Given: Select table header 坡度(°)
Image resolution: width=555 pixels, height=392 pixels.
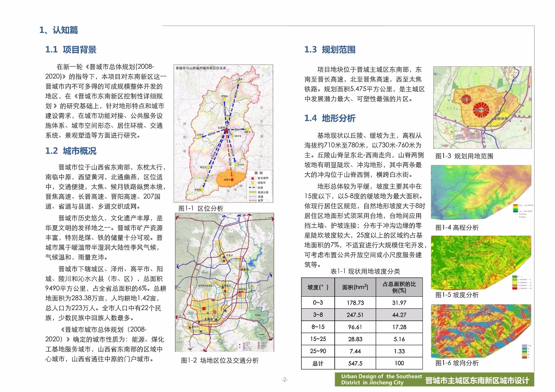Looking at the screenshot, I should (x=318, y=287).
